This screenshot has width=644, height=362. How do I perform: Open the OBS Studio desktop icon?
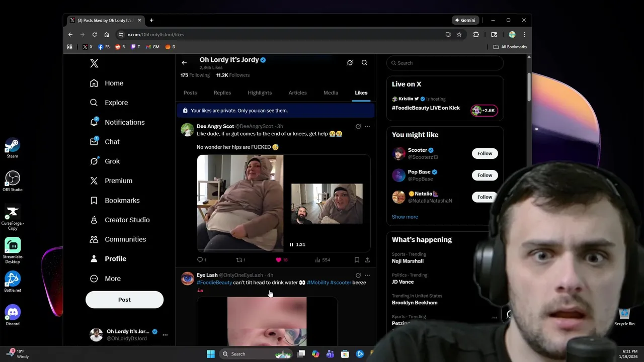[x=13, y=182]
